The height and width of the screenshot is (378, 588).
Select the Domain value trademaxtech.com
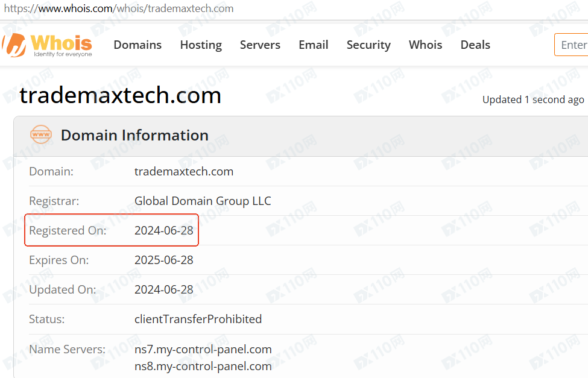184,171
